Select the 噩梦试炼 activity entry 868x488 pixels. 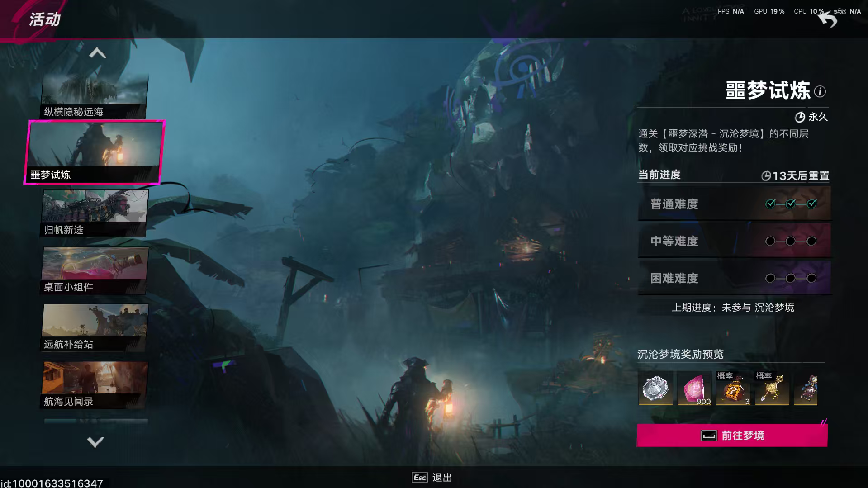click(x=94, y=152)
